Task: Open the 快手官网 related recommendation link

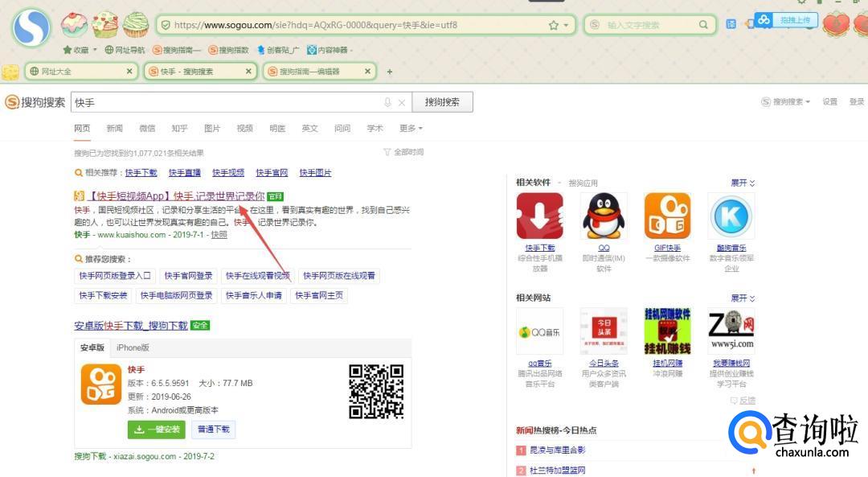Action: click(x=272, y=173)
